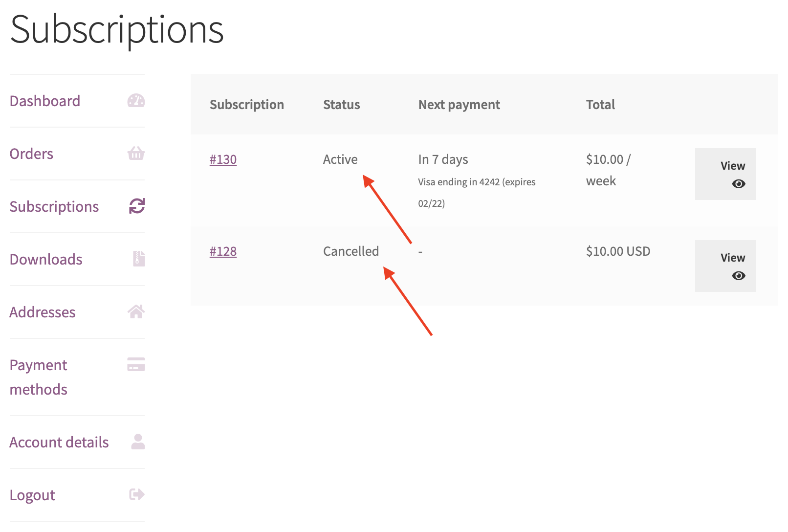This screenshot has width=788, height=532.
Task: Open subscription #130 link
Action: pos(223,160)
